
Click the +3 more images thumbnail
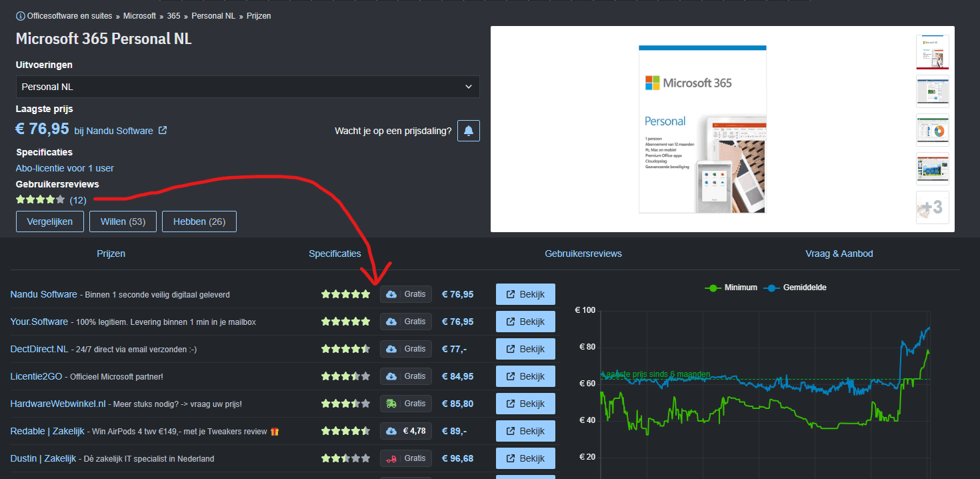pyautogui.click(x=932, y=207)
